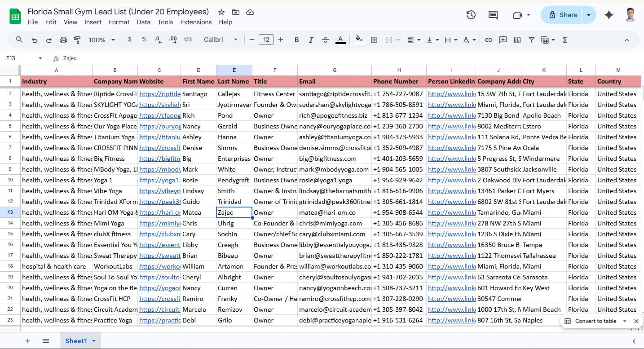This screenshot has height=349, width=644.
Task: Create a filter
Action: (x=531, y=40)
